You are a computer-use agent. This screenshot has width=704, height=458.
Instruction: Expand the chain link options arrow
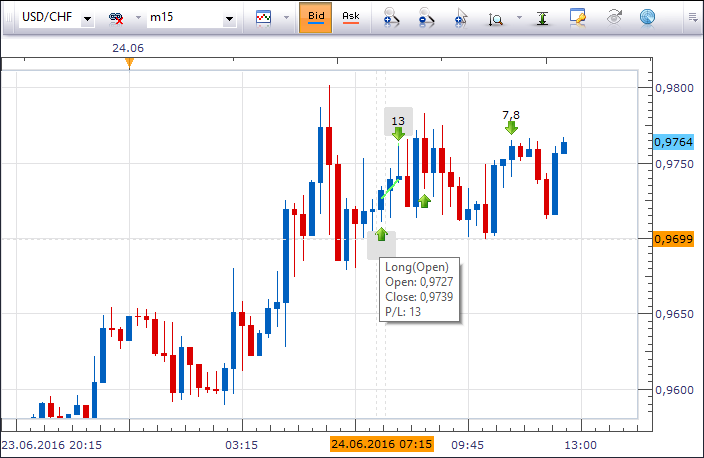pyautogui.click(x=138, y=18)
